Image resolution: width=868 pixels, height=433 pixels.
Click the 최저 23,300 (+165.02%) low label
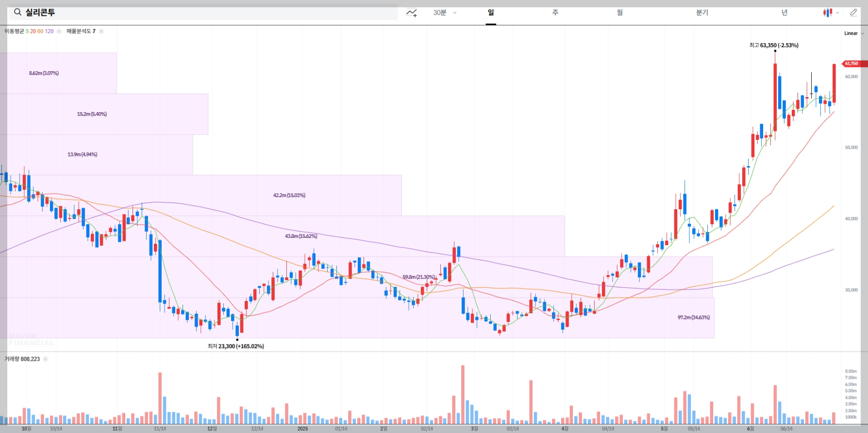[x=236, y=346]
